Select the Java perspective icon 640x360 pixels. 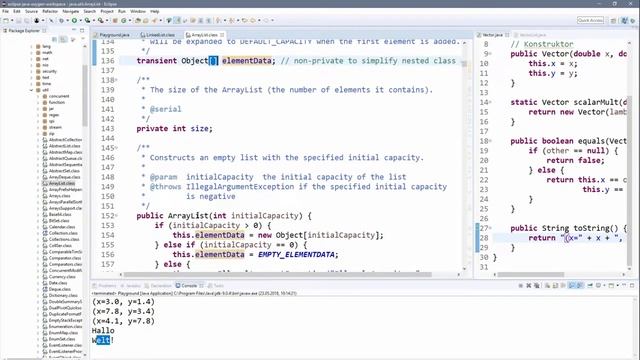[624, 20]
